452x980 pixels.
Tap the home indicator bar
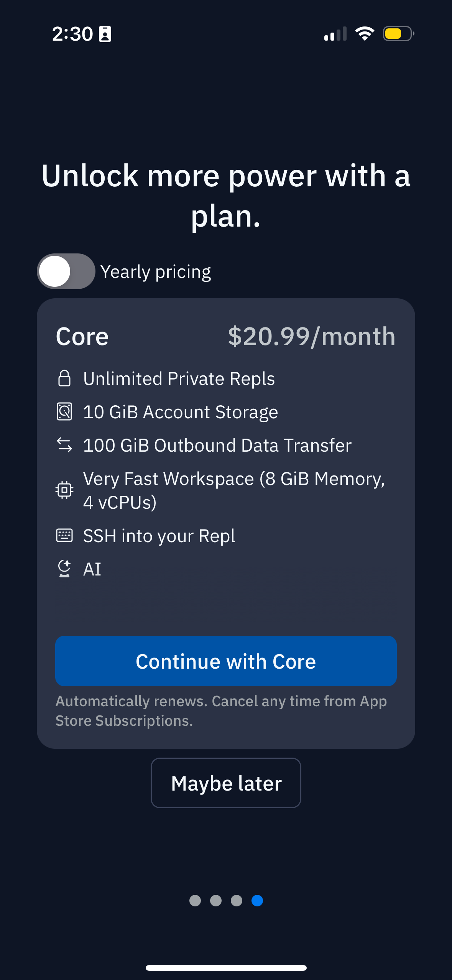pos(226,968)
